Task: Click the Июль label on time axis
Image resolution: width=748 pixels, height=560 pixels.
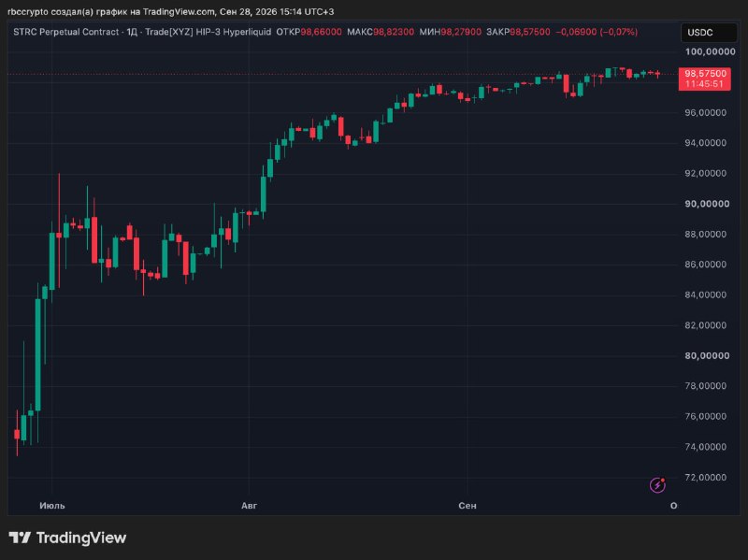Action: pos(52,506)
